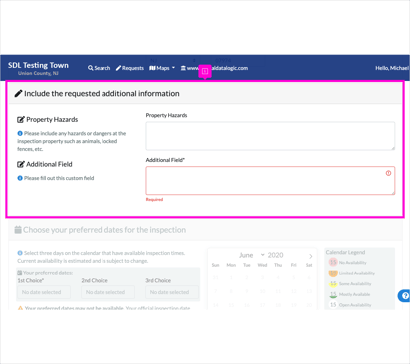Click info icon before hazards description

pyautogui.click(x=20, y=133)
